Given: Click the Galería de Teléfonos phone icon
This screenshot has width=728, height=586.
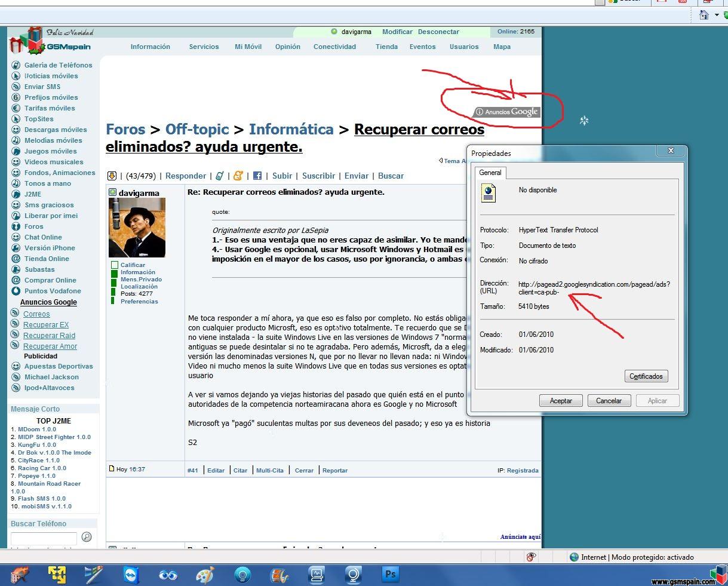Looking at the screenshot, I should point(16,65).
